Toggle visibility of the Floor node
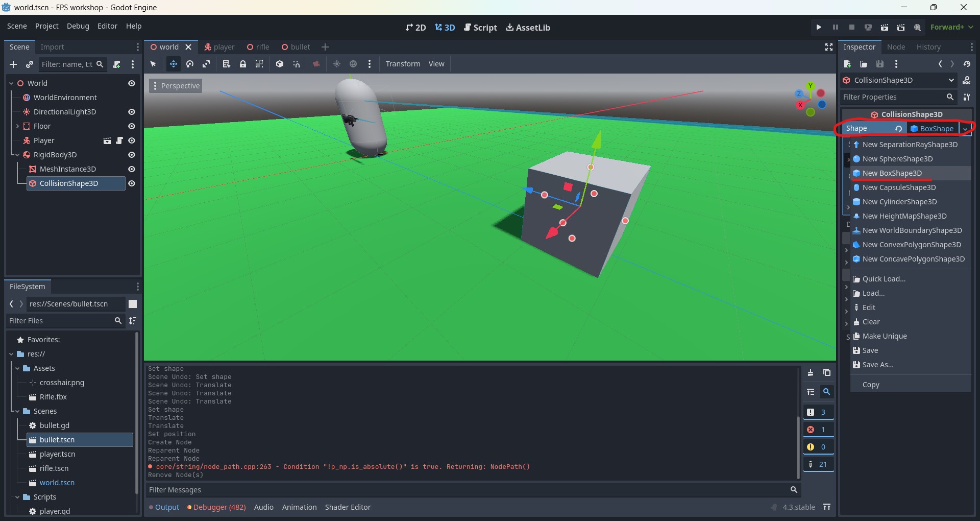The width and height of the screenshot is (980, 521). coord(132,126)
